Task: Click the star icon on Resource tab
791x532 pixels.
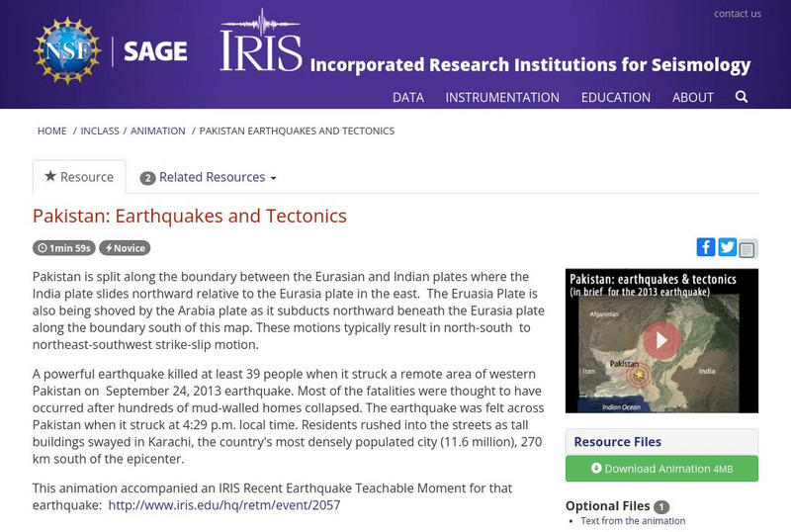Action: (x=50, y=176)
